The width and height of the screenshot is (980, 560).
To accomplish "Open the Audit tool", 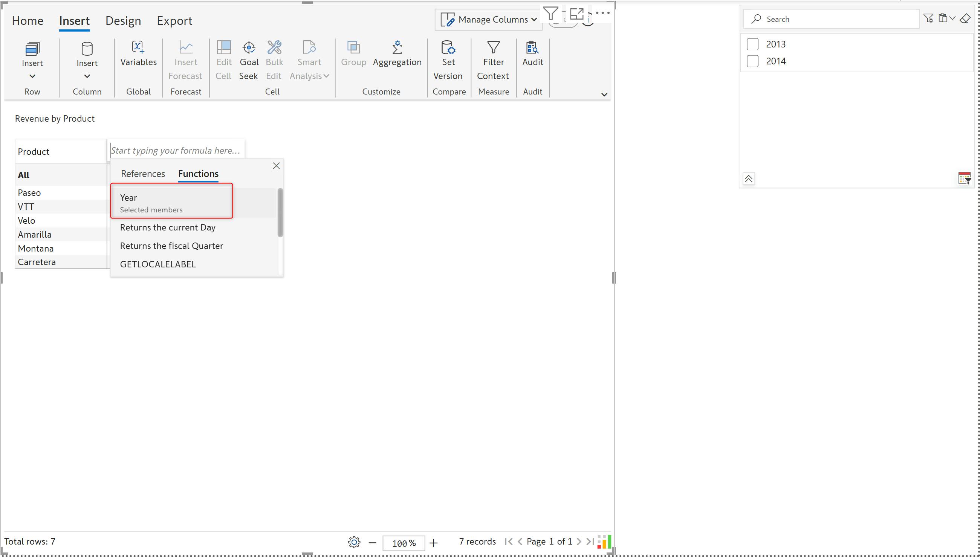I will pos(532,48).
